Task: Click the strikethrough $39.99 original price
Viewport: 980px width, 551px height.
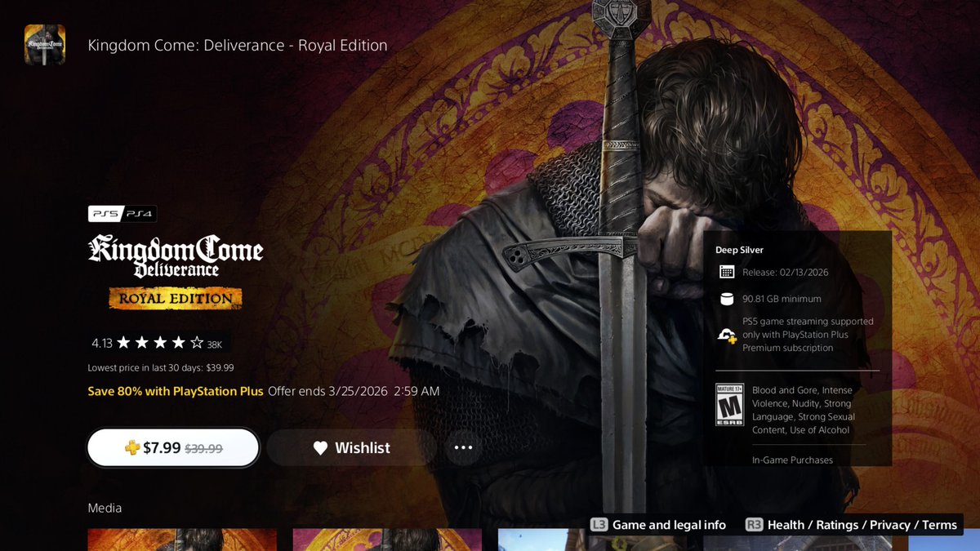Action: click(x=204, y=448)
